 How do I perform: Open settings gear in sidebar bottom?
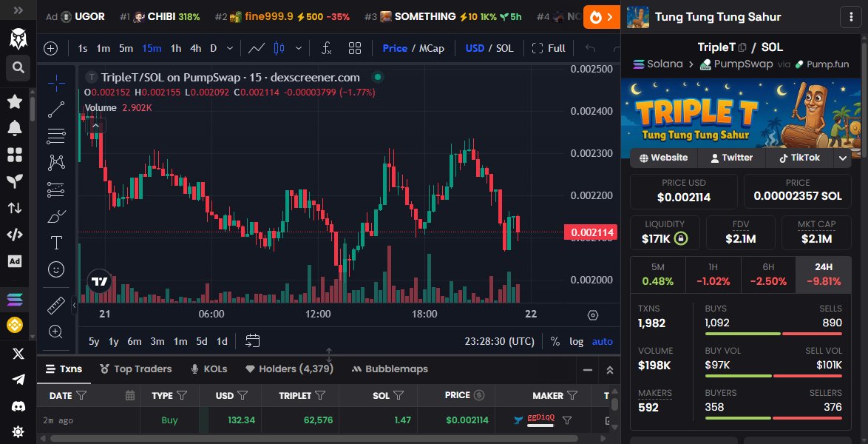tap(18, 432)
